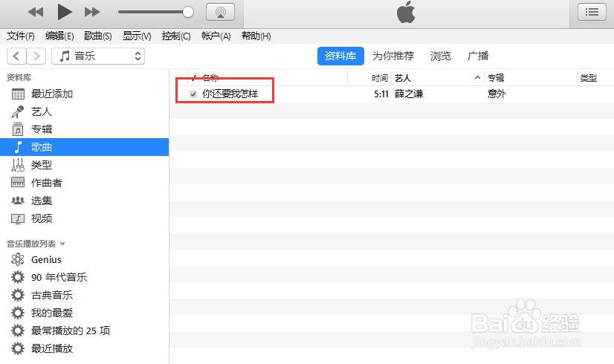Click the checkmark column header
Viewport: 614px width, 364px height.
coord(193,78)
